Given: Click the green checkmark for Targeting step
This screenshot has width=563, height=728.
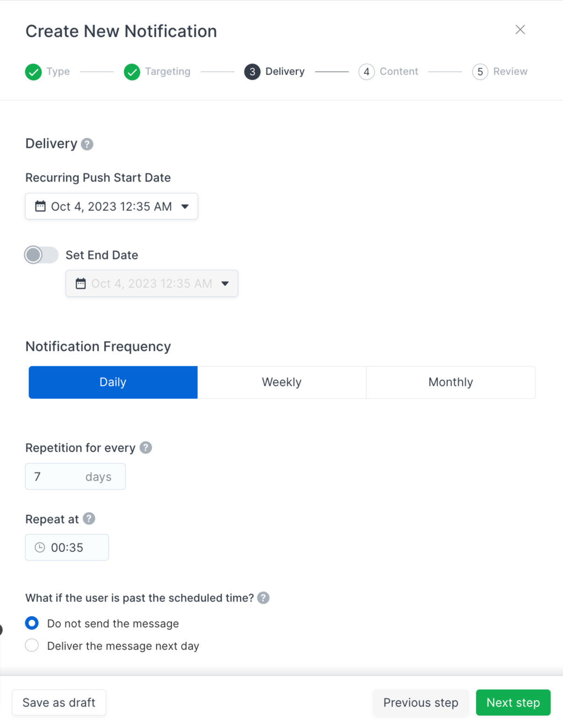Looking at the screenshot, I should tap(132, 72).
